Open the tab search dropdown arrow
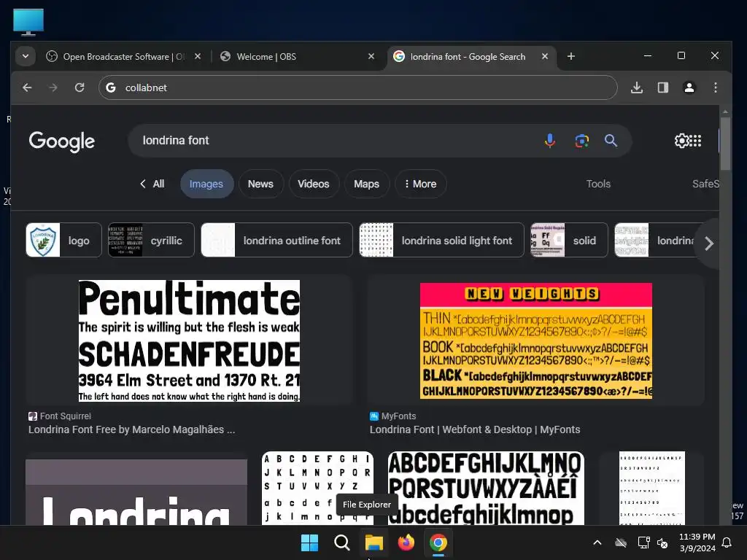 click(x=26, y=56)
